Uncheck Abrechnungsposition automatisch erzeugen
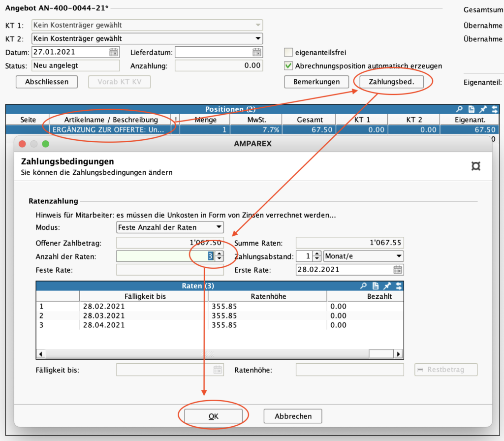 (288, 65)
